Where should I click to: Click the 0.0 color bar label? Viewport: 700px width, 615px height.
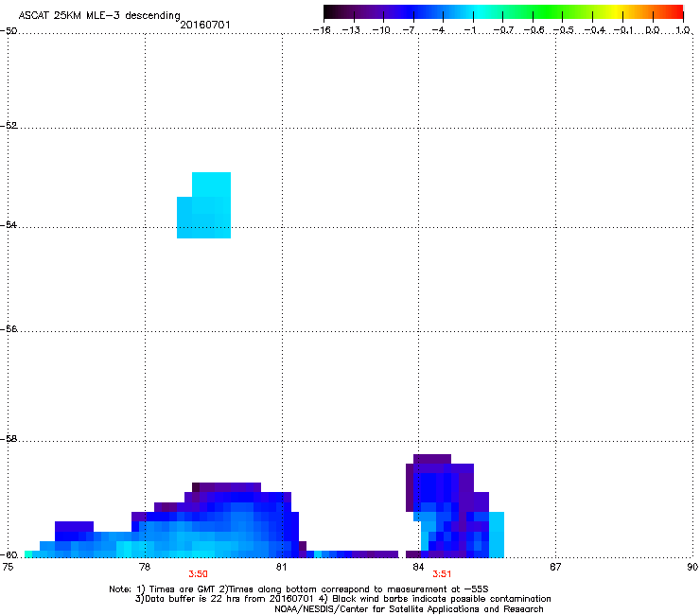[x=653, y=30]
